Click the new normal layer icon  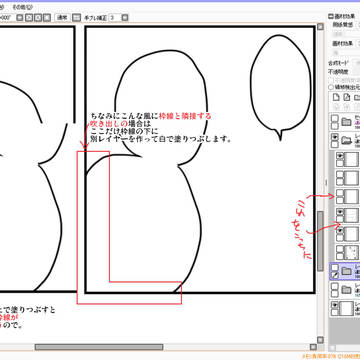(337, 97)
